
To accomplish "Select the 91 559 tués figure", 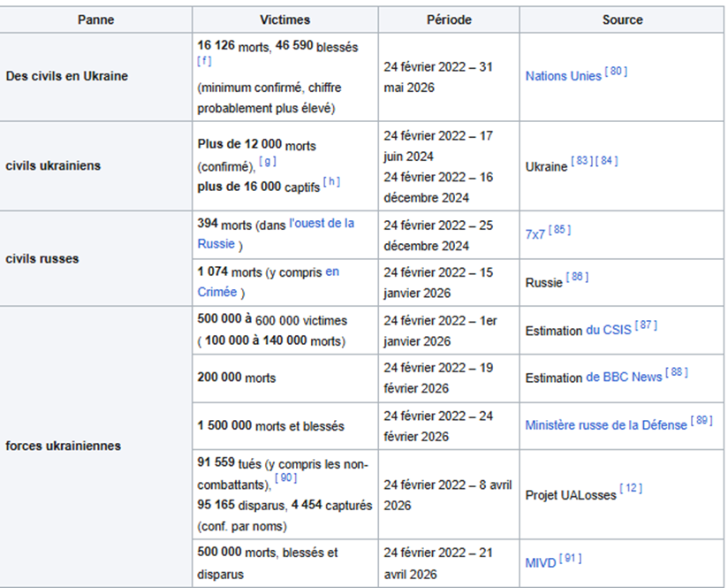I will coord(230,463).
